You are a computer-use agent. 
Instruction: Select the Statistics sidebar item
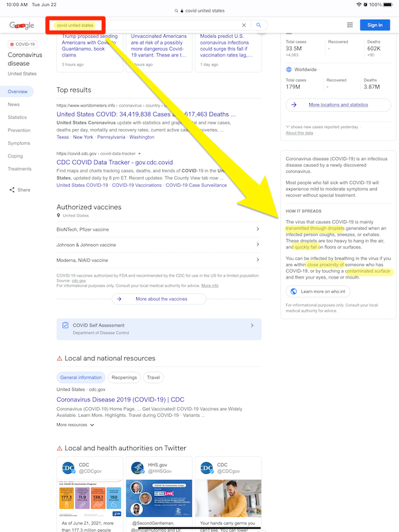click(17, 118)
